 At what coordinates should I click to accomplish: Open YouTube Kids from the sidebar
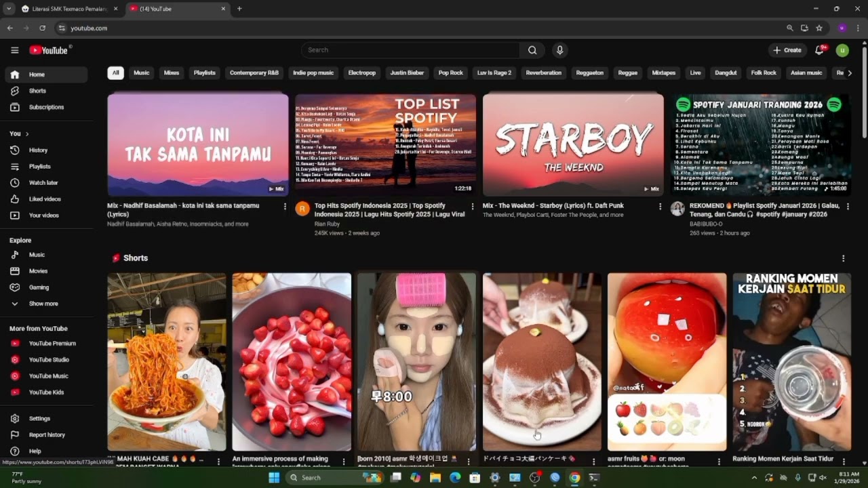click(x=46, y=392)
